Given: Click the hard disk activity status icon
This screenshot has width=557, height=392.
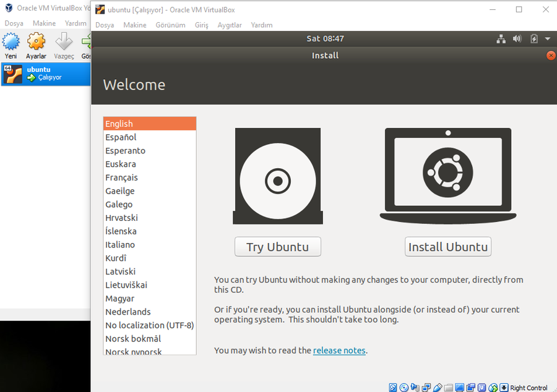Looking at the screenshot, I should pos(393,388).
